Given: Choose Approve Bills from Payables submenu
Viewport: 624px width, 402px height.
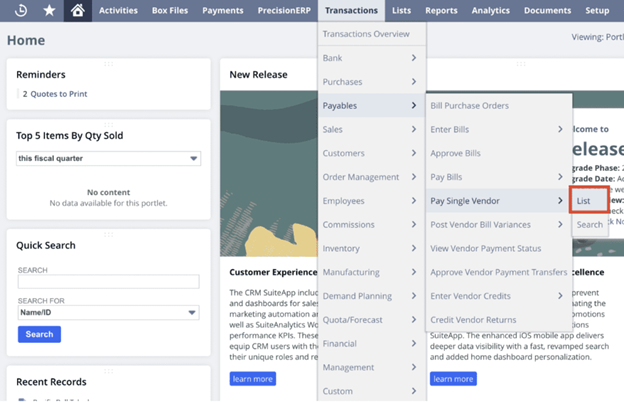Looking at the screenshot, I should pyautogui.click(x=455, y=153).
